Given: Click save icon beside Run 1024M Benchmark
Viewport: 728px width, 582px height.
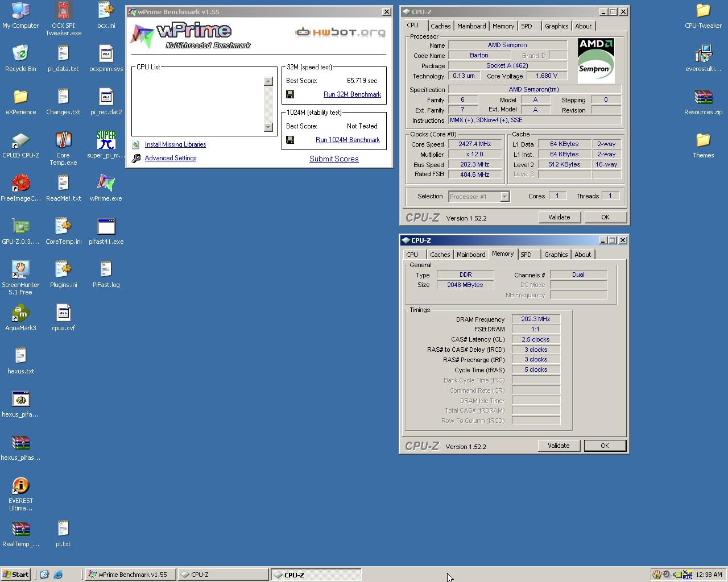Looking at the screenshot, I should click(x=290, y=140).
